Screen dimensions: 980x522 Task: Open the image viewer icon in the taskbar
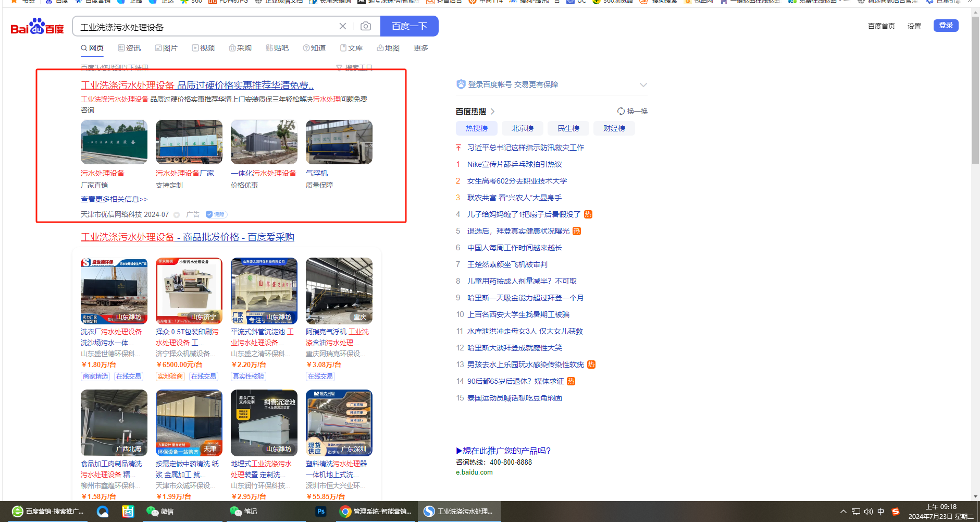(x=128, y=512)
